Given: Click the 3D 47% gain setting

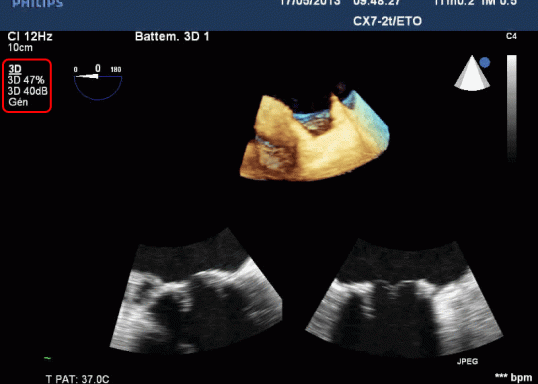Looking at the screenshot, I should click(x=26, y=80).
